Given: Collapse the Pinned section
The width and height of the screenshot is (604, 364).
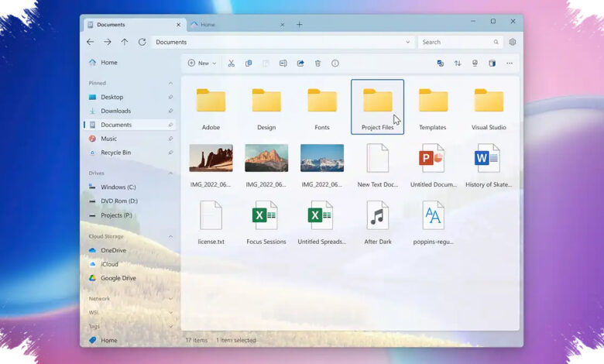Looking at the screenshot, I should (x=170, y=83).
